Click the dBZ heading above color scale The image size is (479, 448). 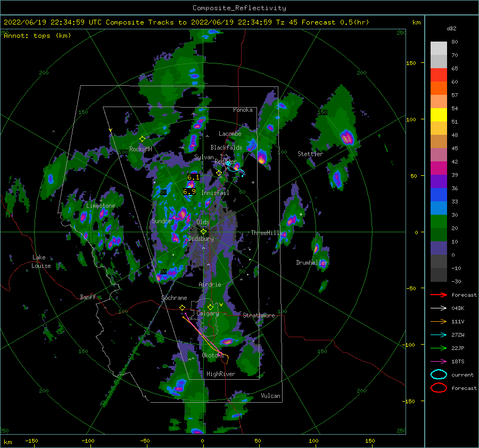pyautogui.click(x=451, y=28)
